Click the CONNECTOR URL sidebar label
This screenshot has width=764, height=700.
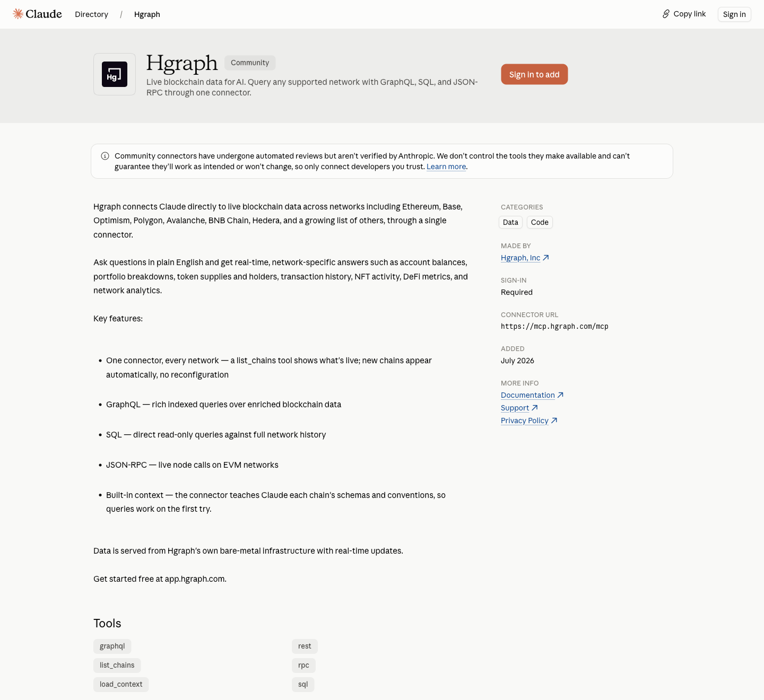(529, 315)
